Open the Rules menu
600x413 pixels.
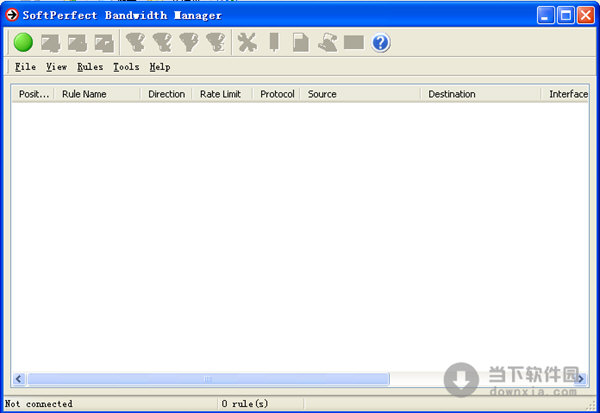tap(90, 67)
